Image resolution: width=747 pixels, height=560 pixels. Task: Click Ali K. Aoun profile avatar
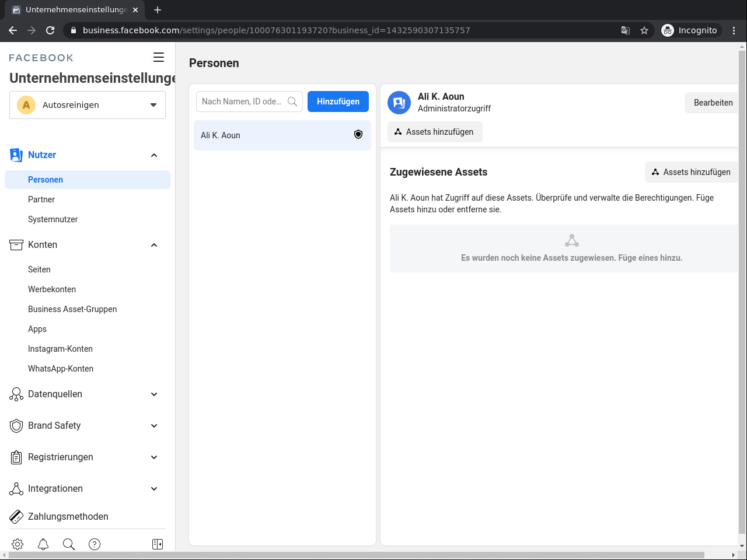point(399,103)
